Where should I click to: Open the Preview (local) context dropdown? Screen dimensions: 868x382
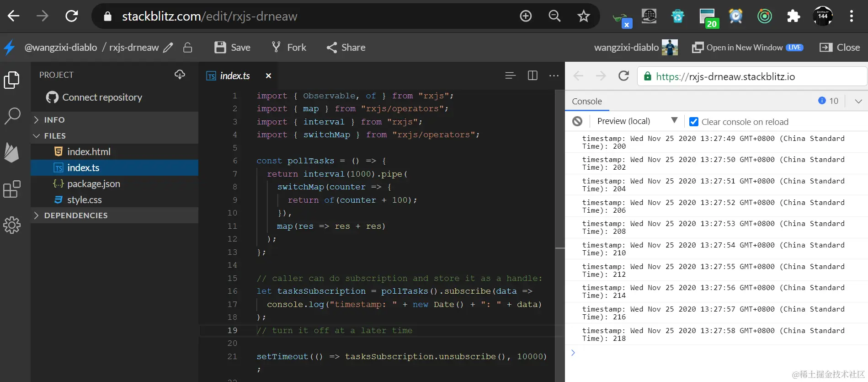pyautogui.click(x=637, y=121)
